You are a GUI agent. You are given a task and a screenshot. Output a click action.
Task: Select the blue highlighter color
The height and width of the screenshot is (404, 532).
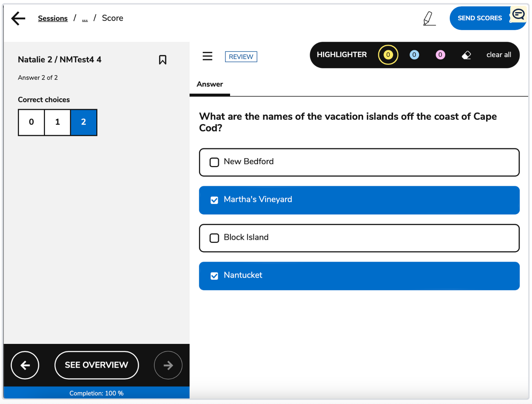point(414,55)
